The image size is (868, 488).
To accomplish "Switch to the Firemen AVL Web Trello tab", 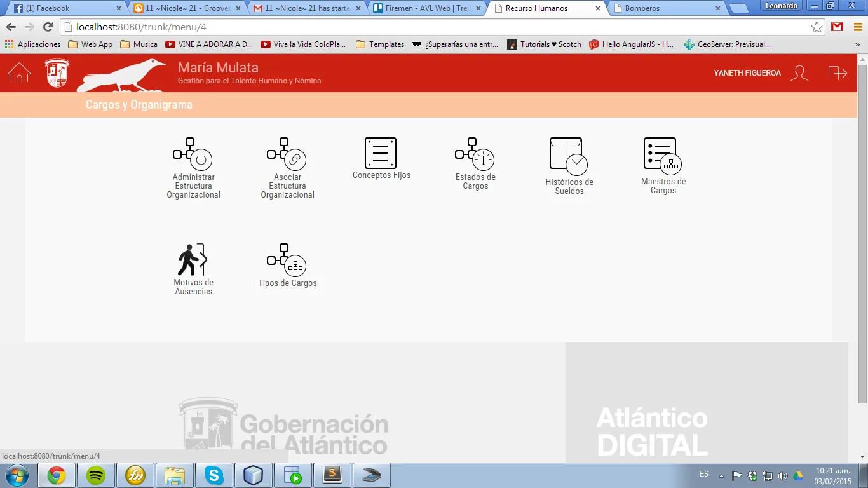I will pos(425,8).
